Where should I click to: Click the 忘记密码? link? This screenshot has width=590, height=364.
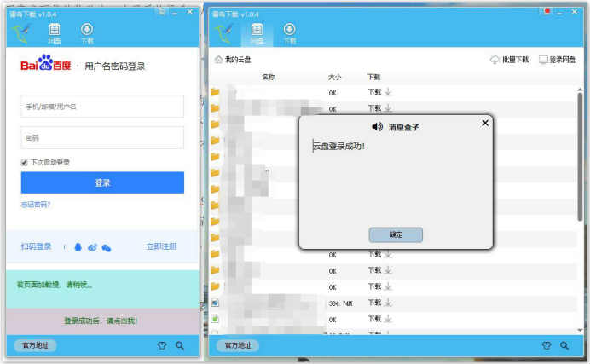35,205
